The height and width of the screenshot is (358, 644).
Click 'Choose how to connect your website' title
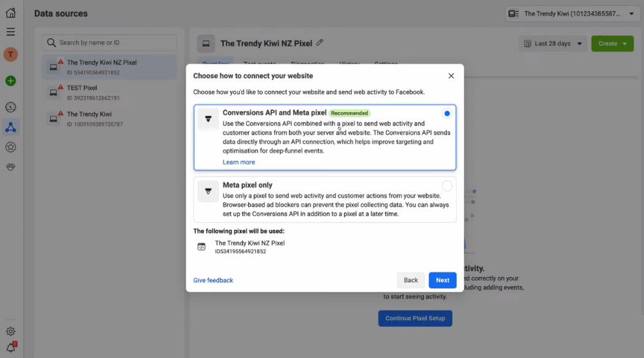[253, 76]
